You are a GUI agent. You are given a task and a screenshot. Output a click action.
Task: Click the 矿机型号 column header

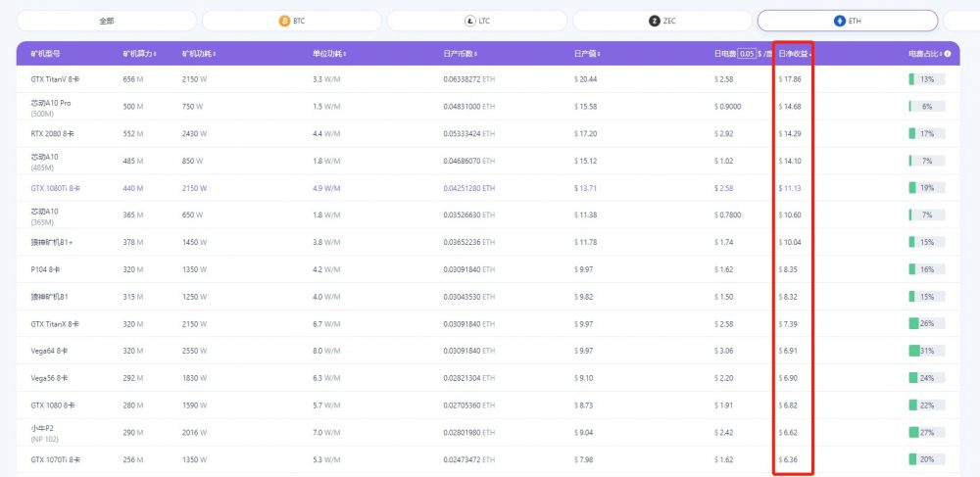46,54
